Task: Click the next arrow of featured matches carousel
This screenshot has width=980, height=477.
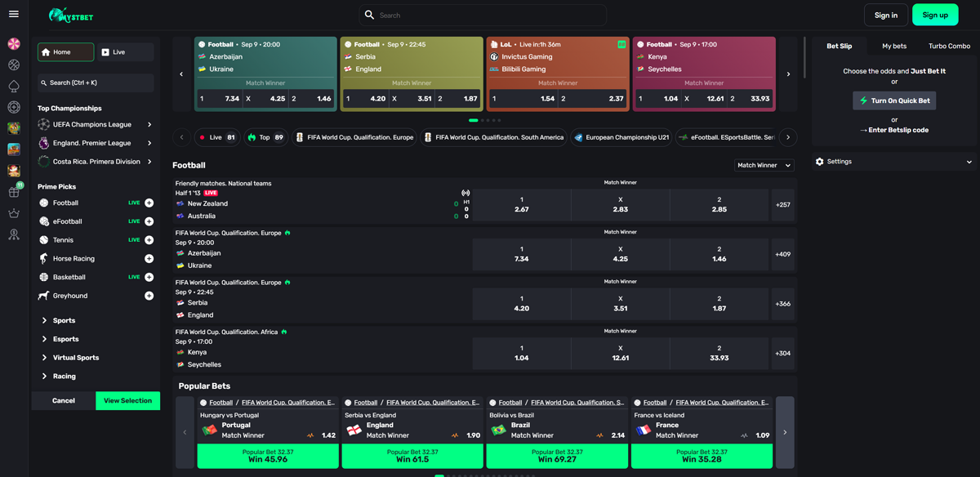Action: [x=788, y=74]
